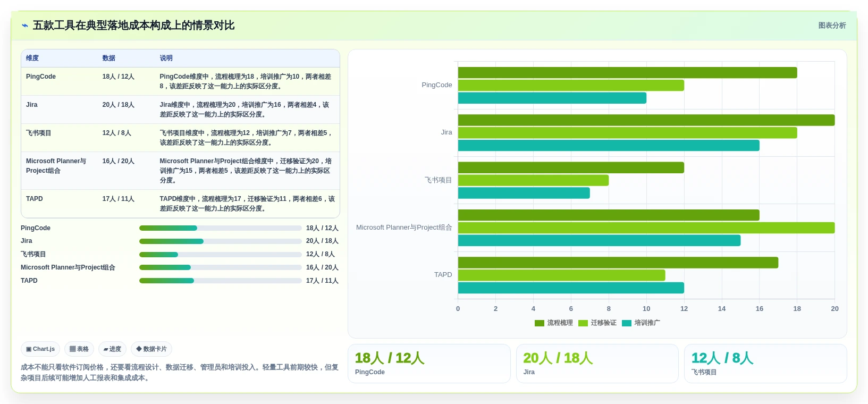
Task: Click PingCode 迁移验证 light green bar
Action: (571, 85)
